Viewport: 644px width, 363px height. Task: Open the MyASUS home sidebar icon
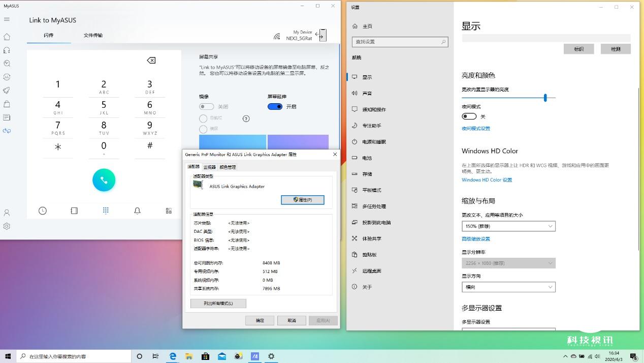7,38
